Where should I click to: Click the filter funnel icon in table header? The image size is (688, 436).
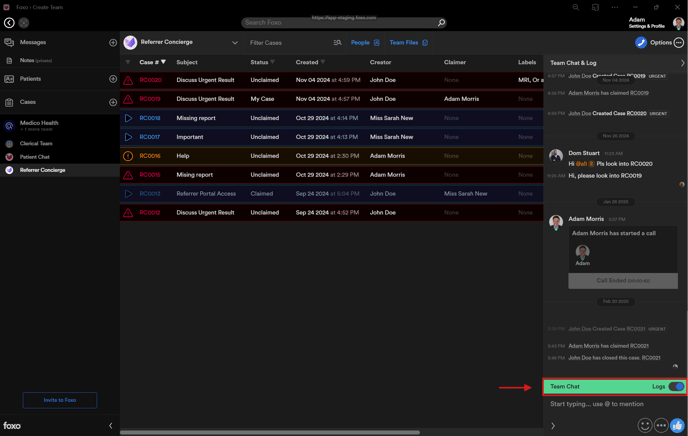point(128,62)
